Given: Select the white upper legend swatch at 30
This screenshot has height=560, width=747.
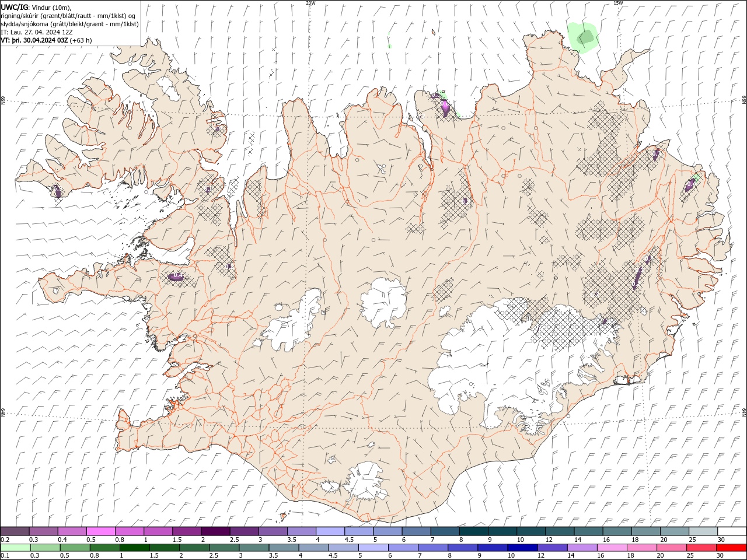Looking at the screenshot, I should (x=732, y=531).
